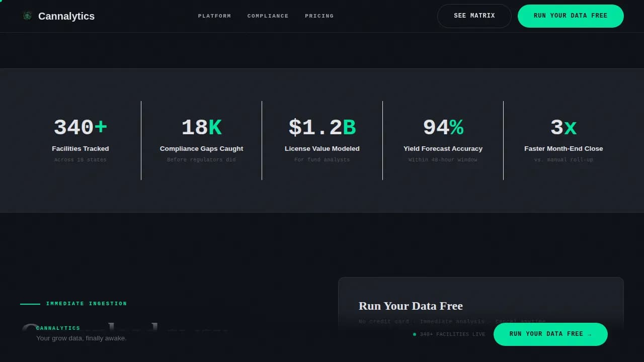Select the 18K statistic value
This screenshot has width=644, height=362.
point(201,128)
